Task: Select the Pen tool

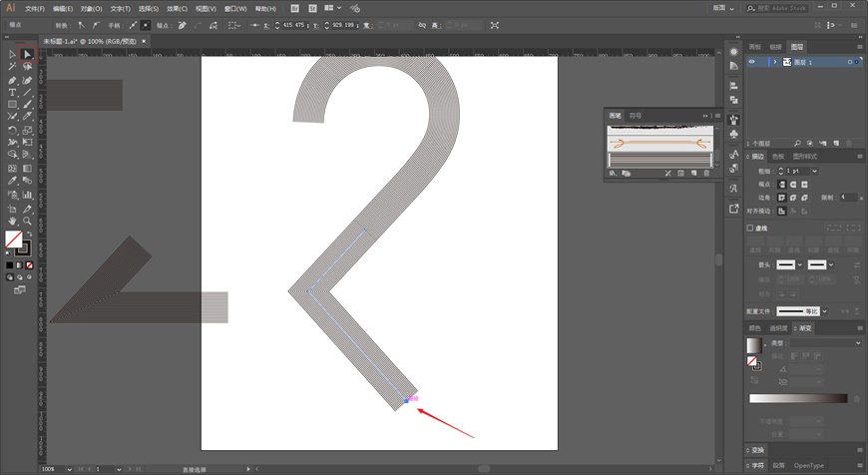Action: pyautogui.click(x=12, y=80)
